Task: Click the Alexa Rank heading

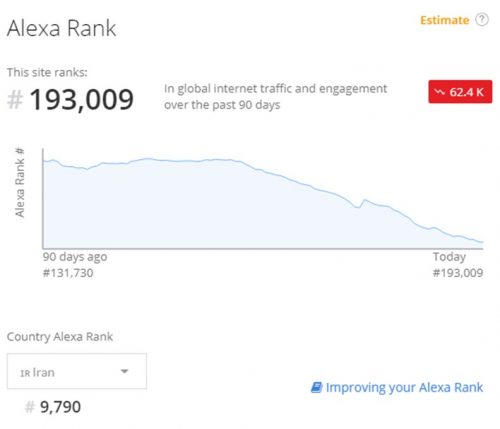Action: click(62, 28)
